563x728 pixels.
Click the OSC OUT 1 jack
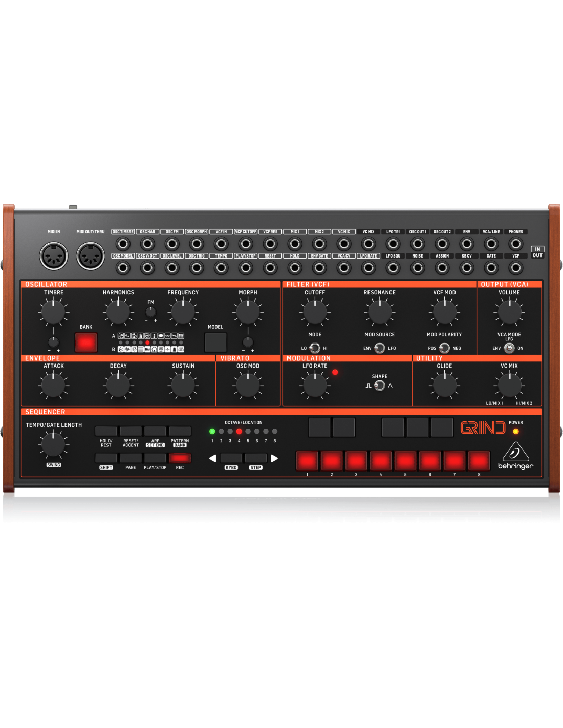(x=418, y=244)
